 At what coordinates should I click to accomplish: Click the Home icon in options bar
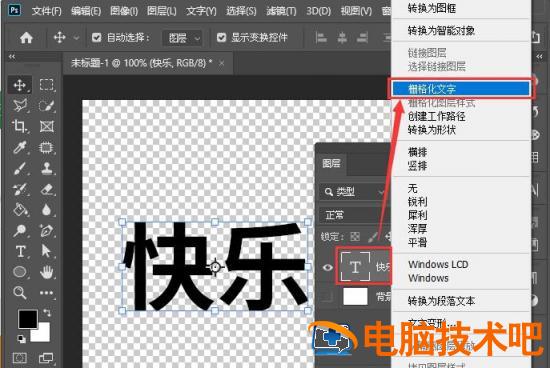point(26,38)
